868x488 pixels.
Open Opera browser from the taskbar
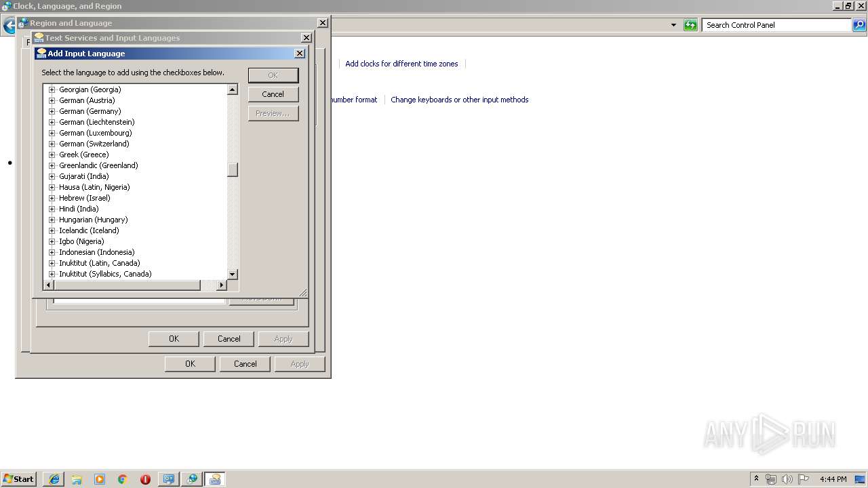pos(145,479)
